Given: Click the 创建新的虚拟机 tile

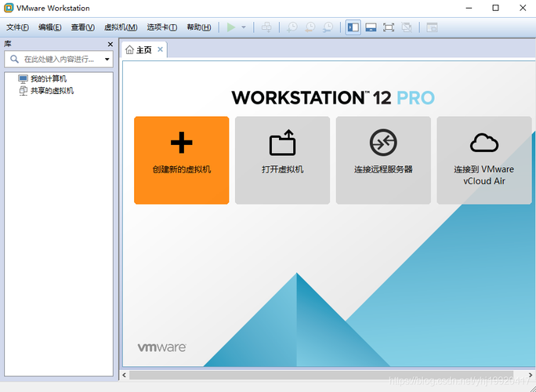Looking at the screenshot, I should pos(182,161).
